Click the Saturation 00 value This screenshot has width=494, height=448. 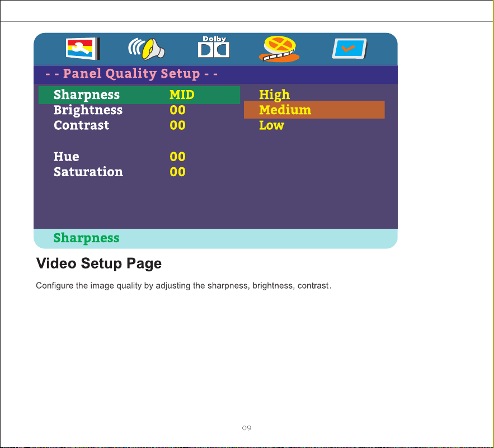coord(177,172)
